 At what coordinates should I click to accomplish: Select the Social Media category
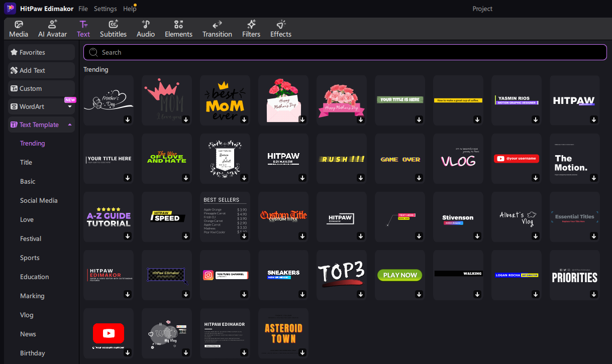[39, 200]
